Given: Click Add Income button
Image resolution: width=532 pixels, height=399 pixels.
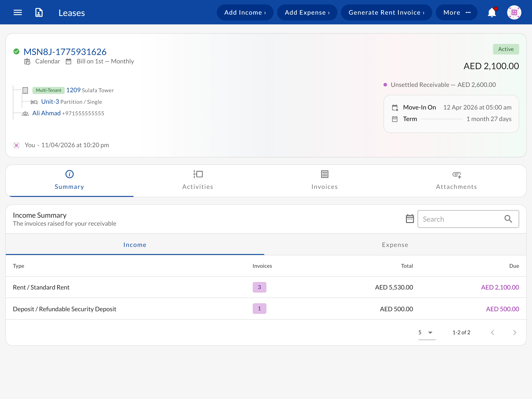Looking at the screenshot, I should [245, 13].
